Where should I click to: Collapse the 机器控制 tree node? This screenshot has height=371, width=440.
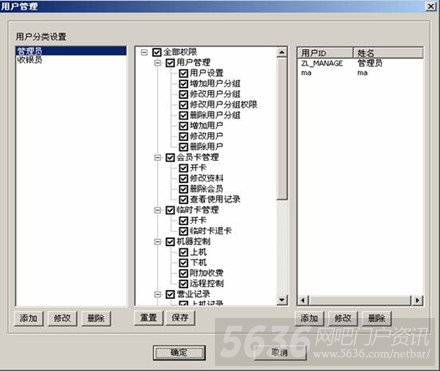click(x=158, y=242)
